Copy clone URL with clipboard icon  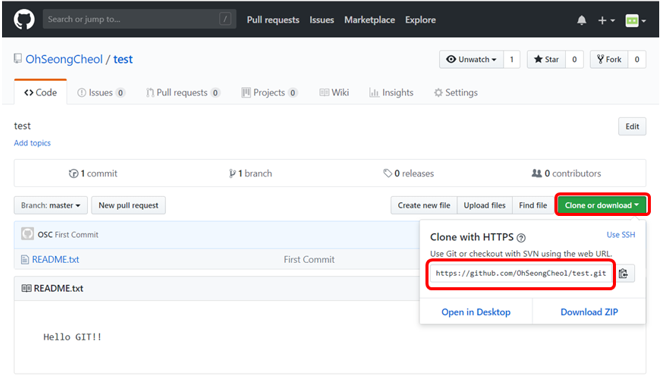tap(623, 273)
